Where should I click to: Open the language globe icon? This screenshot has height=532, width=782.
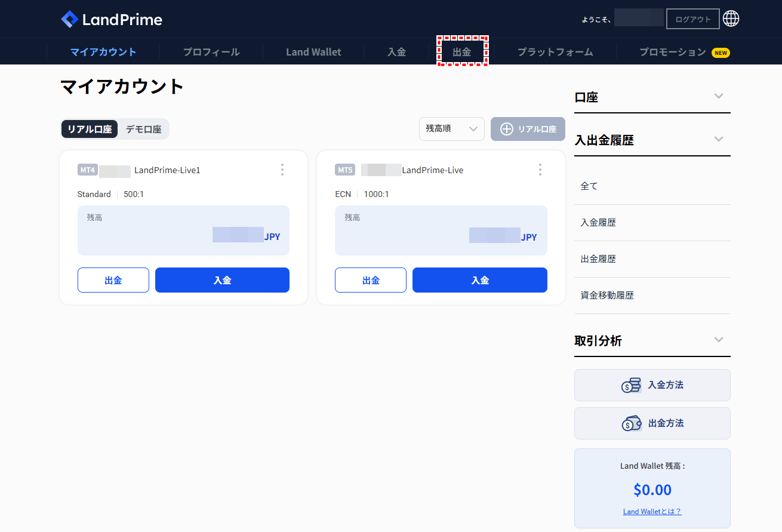click(731, 19)
